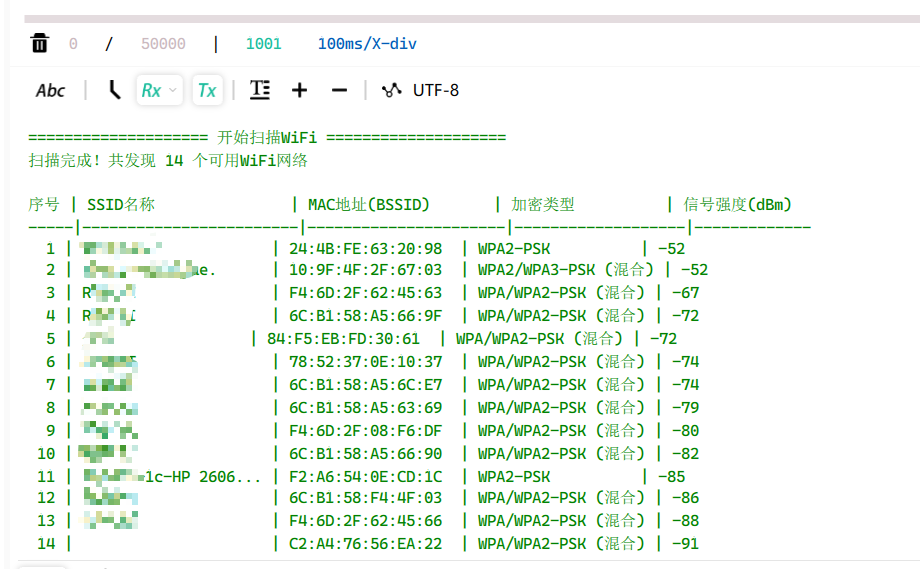Click MAC address 24:4B:FE:63:20:98
The height and width of the screenshot is (569, 920).
(x=365, y=249)
